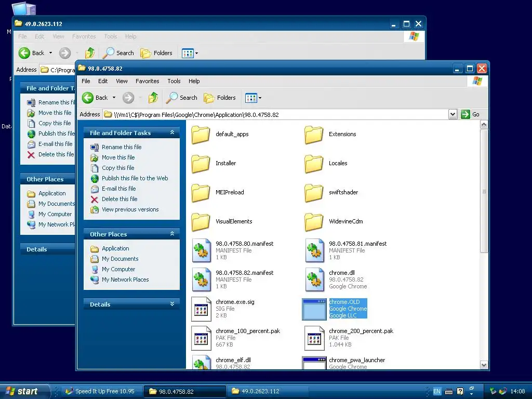The height and width of the screenshot is (399, 532).
Task: Go back in the 98.0.4758.82 window
Action: (95, 98)
